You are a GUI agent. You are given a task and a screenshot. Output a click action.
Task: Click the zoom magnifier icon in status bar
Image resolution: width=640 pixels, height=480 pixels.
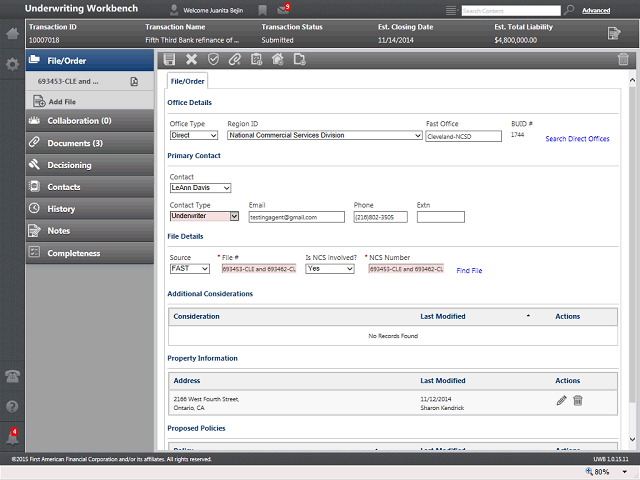click(589, 471)
